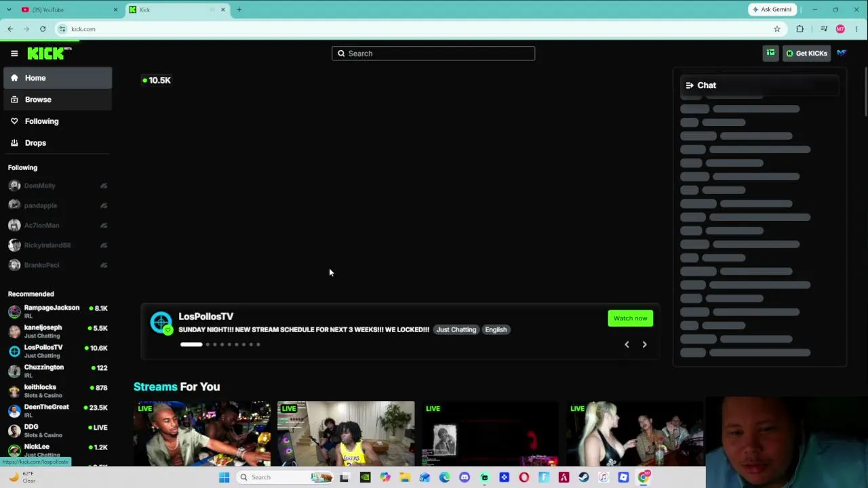
Task: Open Browse in the sidebar
Action: [58, 100]
